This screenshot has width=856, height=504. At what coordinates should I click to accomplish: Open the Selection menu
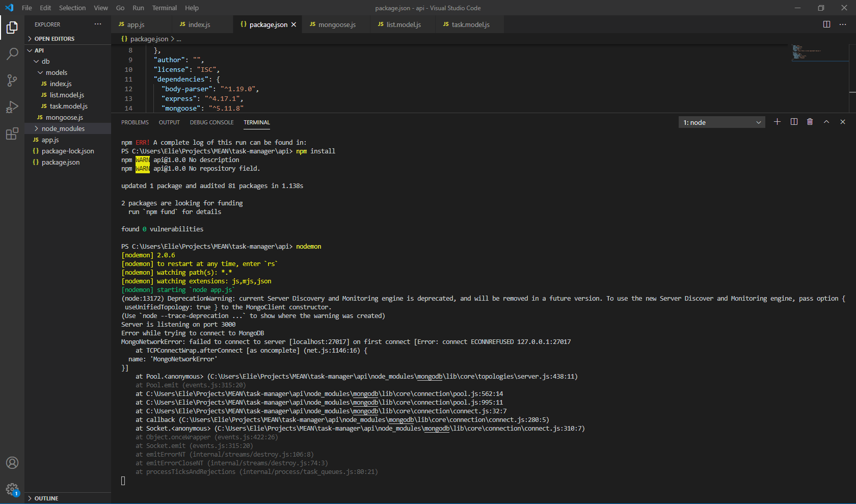tap(72, 8)
